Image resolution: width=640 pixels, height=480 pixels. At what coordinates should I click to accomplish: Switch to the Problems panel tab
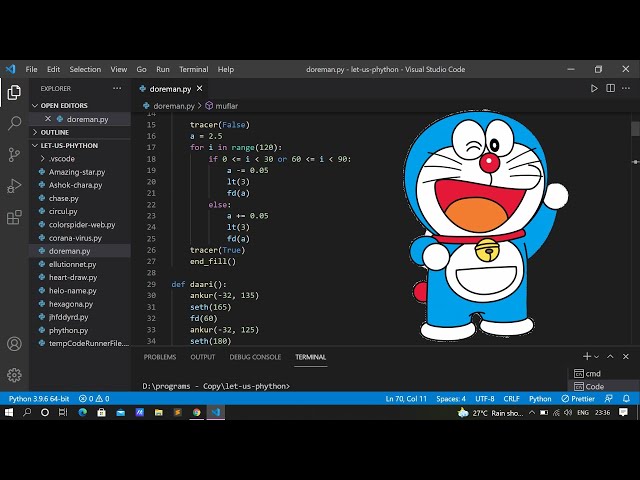point(160,357)
